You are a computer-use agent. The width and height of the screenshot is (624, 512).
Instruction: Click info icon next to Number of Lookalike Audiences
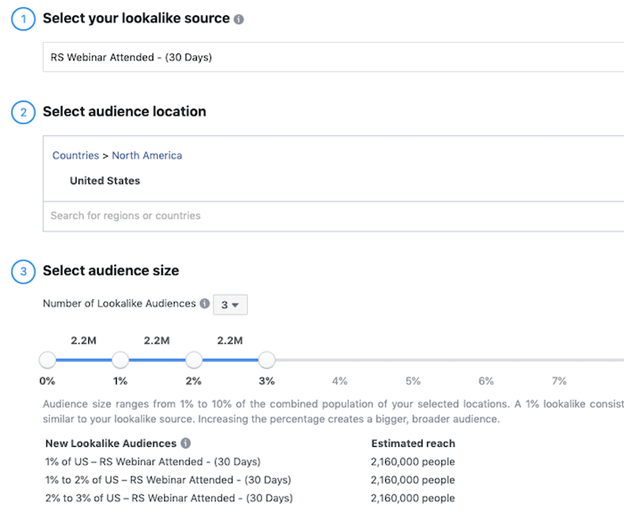[205, 304]
